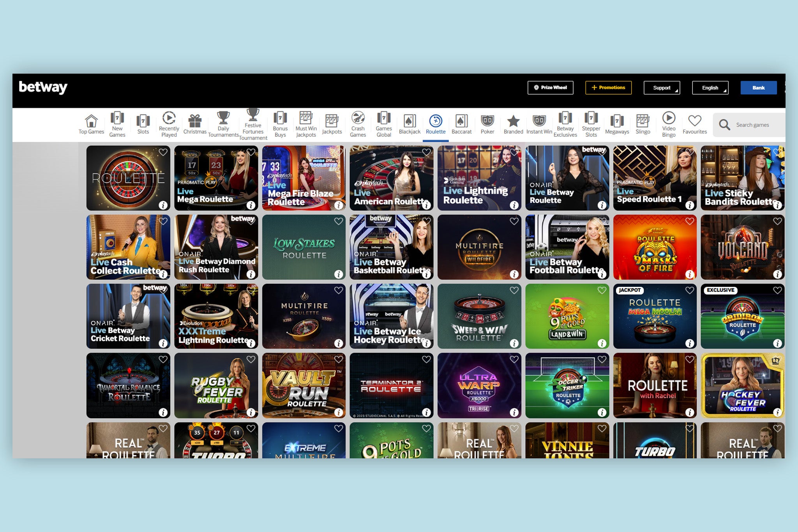Favourite Volcano Roulette via heart
Viewport: 798px width, 532px height.
[777, 221]
